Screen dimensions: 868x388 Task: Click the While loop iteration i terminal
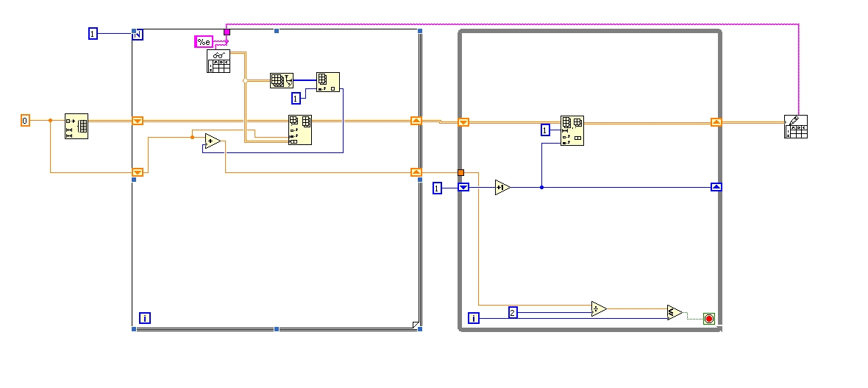click(474, 318)
